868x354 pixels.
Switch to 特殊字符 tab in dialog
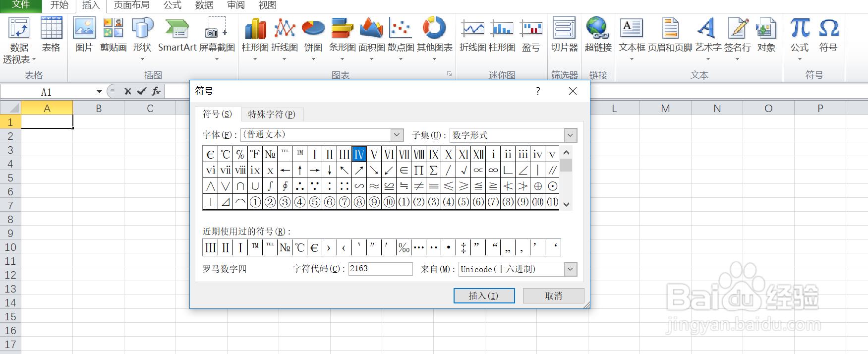(272, 115)
